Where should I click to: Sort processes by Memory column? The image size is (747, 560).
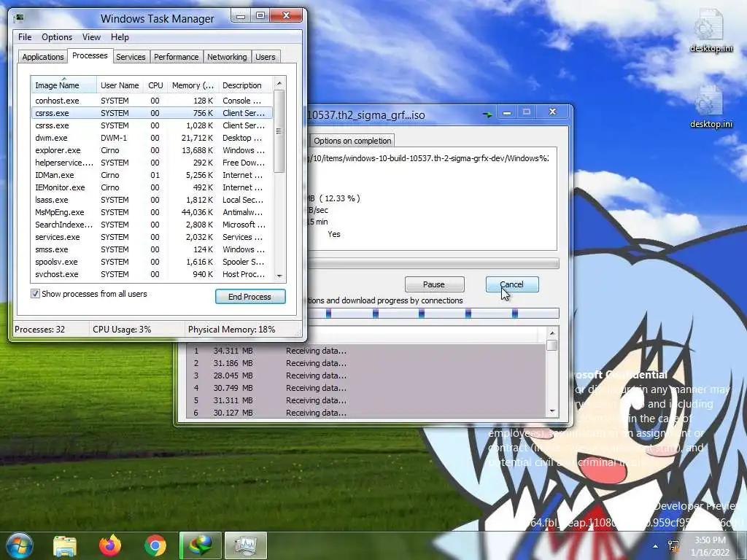click(x=193, y=85)
